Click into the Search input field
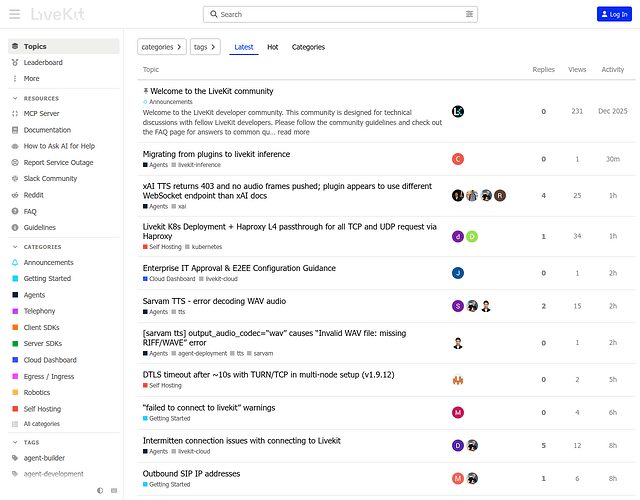The height and width of the screenshot is (500, 640). coord(340,14)
